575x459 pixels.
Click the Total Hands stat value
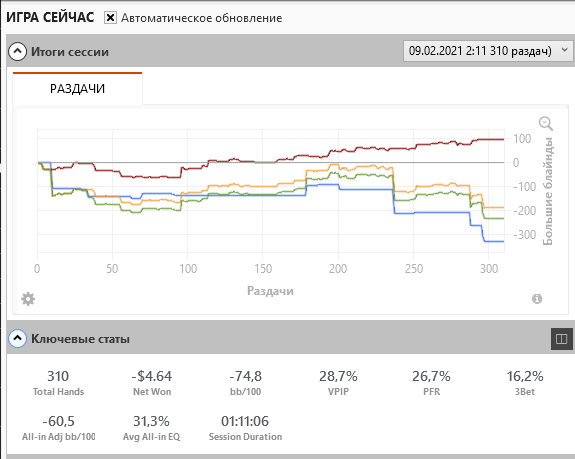coord(58,376)
